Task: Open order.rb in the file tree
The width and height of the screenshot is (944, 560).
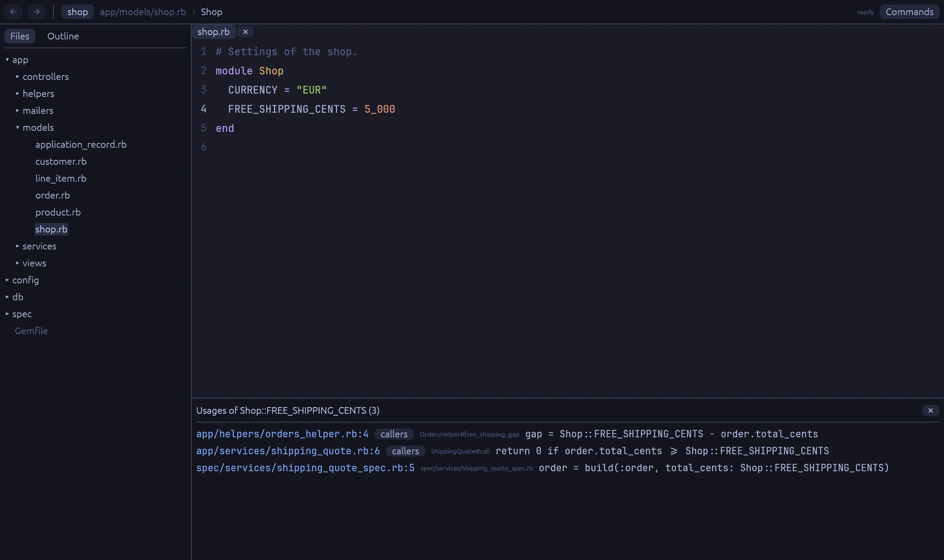Action: click(52, 196)
